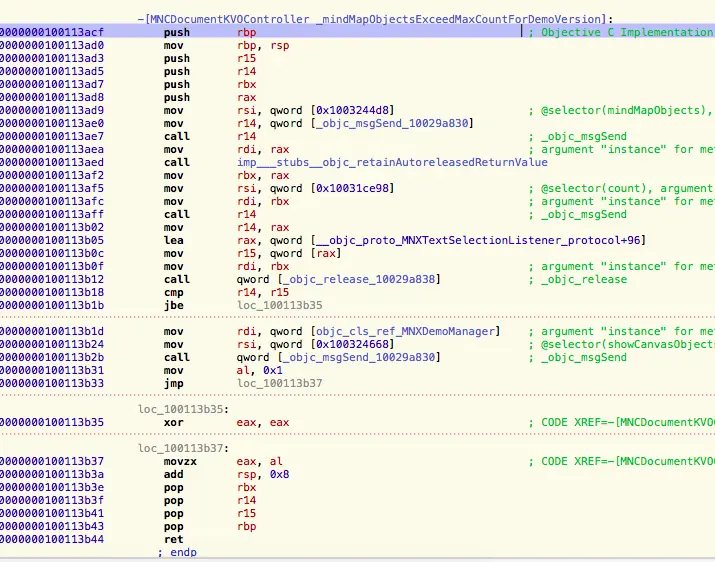The image size is (715, 562).
Task: Follow __objc_proto_MNXTextSelectionListener_protocol+96 reference
Action: pos(478,240)
